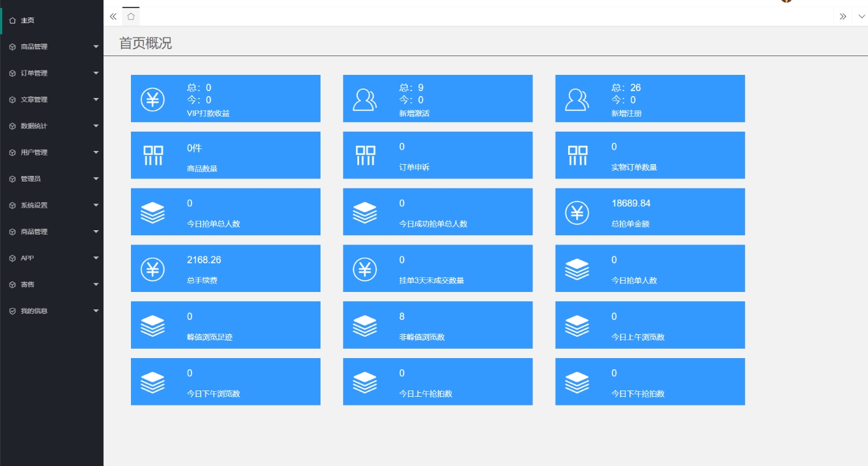Image resolution: width=868 pixels, height=466 pixels.
Task: Expand the 文章管理 menu arrow
Action: point(96,99)
